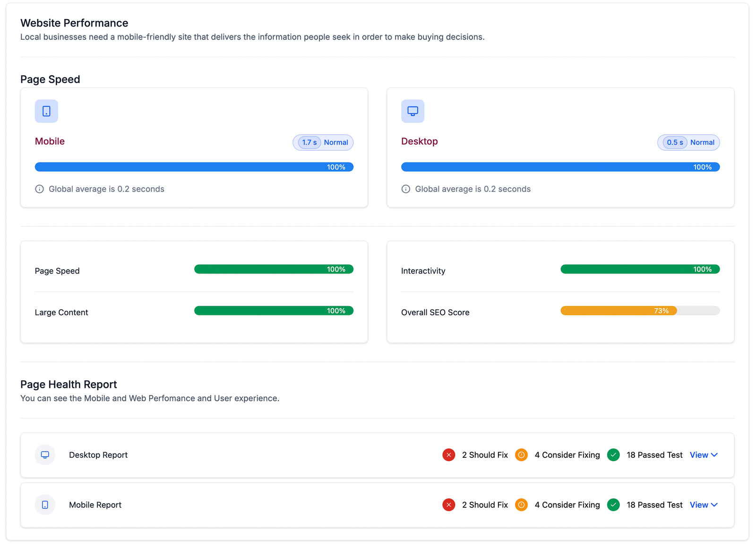
Task: Click 2 Should Fix text in Mobile Report
Action: coord(485,505)
